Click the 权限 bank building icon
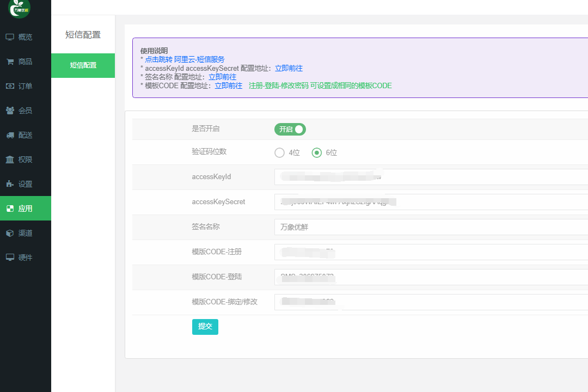This screenshot has width=588, height=392. coord(10,160)
